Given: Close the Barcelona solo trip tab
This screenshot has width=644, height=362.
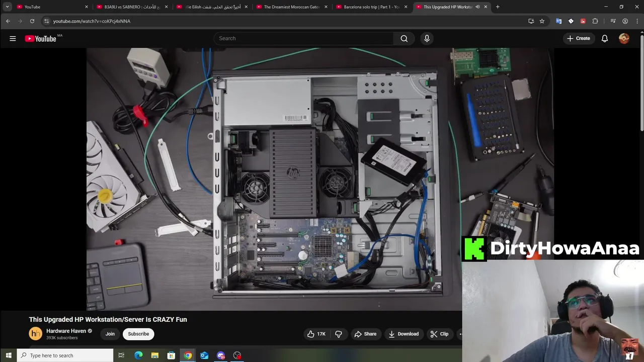Looking at the screenshot, I should pos(406,7).
